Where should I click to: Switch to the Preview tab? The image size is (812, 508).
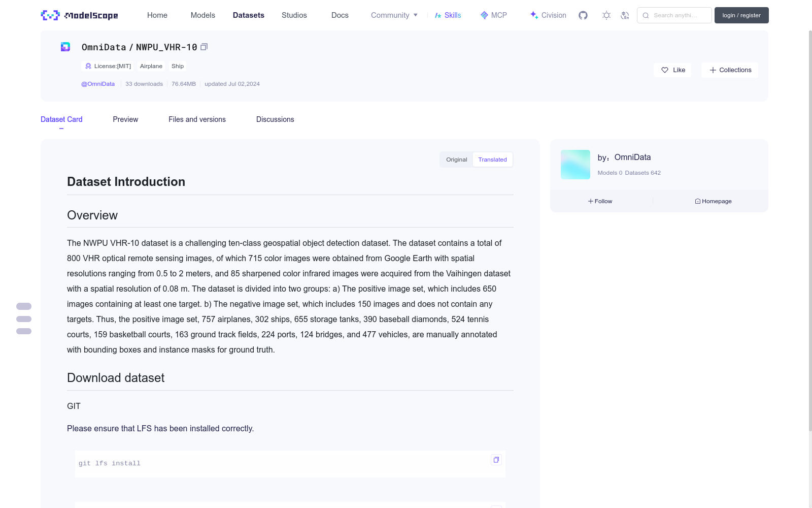coord(125,119)
